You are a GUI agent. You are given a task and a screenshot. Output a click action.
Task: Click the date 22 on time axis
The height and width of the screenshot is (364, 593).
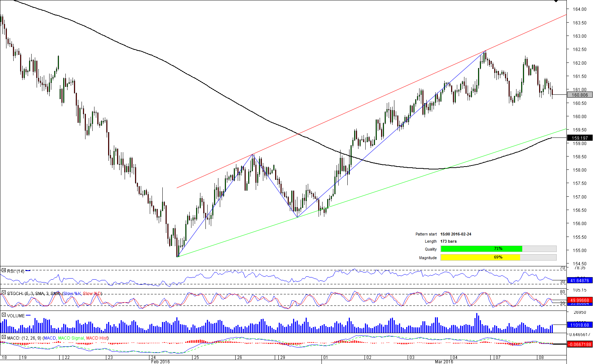pos(67,358)
